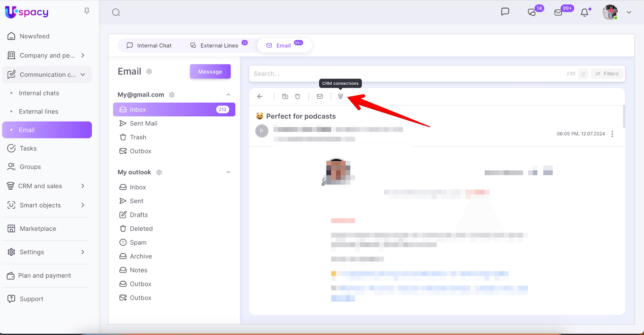Image resolution: width=644 pixels, height=335 pixels.
Task: Open the user profile dropdown arrow
Action: [629, 12]
